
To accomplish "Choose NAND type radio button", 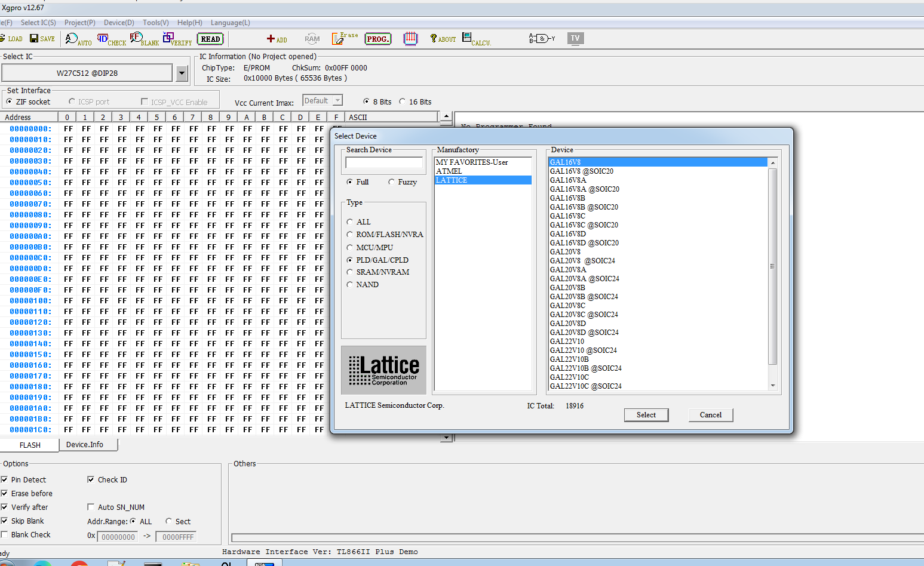I will (350, 285).
